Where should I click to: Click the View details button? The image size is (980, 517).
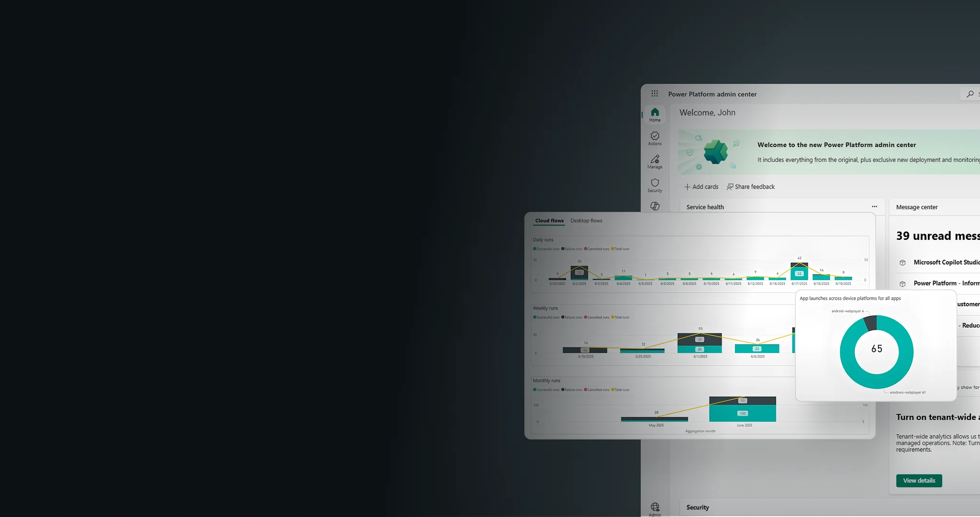(x=919, y=481)
